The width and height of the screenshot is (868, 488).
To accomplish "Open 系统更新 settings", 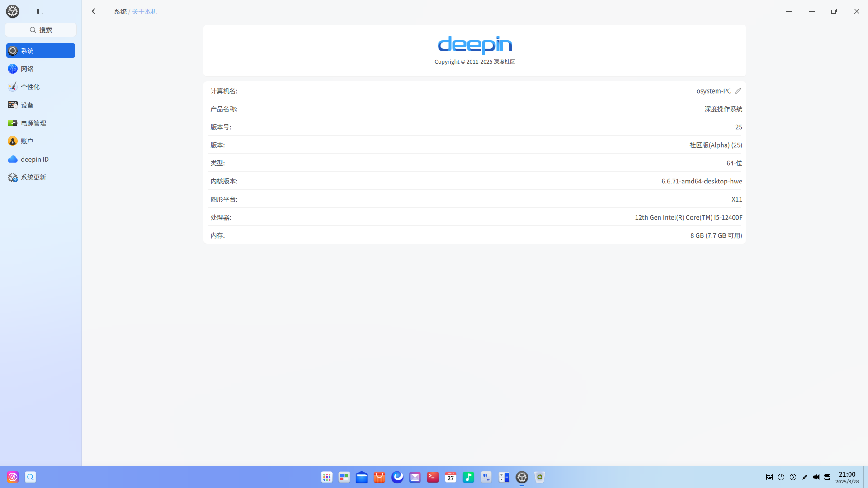I will (41, 177).
